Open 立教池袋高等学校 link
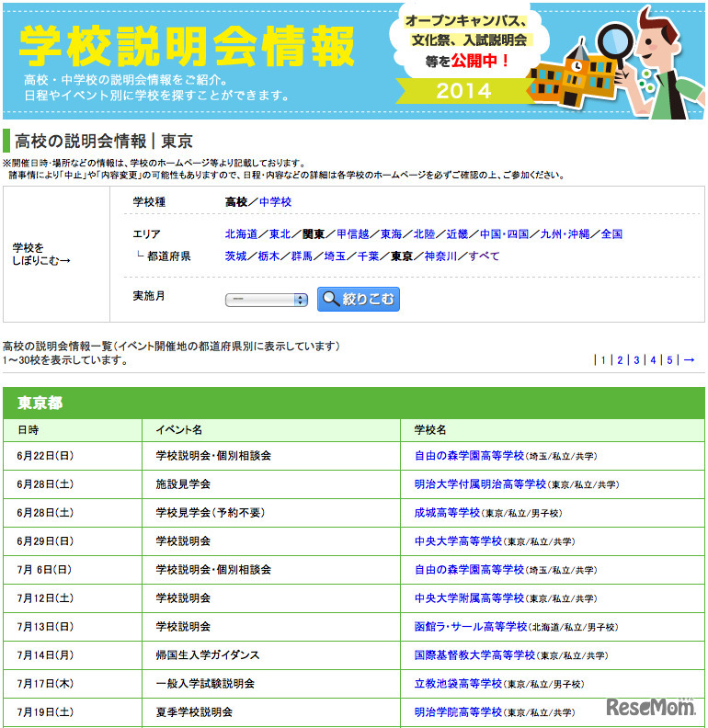This screenshot has width=708, height=728. (x=458, y=684)
